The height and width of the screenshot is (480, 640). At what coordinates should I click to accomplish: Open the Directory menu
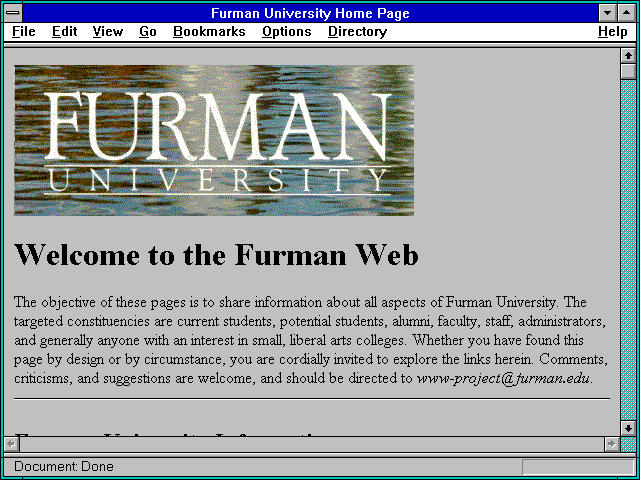click(358, 32)
